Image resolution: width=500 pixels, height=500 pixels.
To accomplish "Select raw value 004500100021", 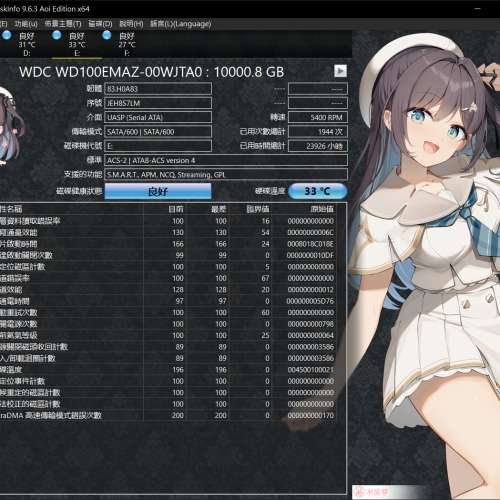I will click(311, 370).
